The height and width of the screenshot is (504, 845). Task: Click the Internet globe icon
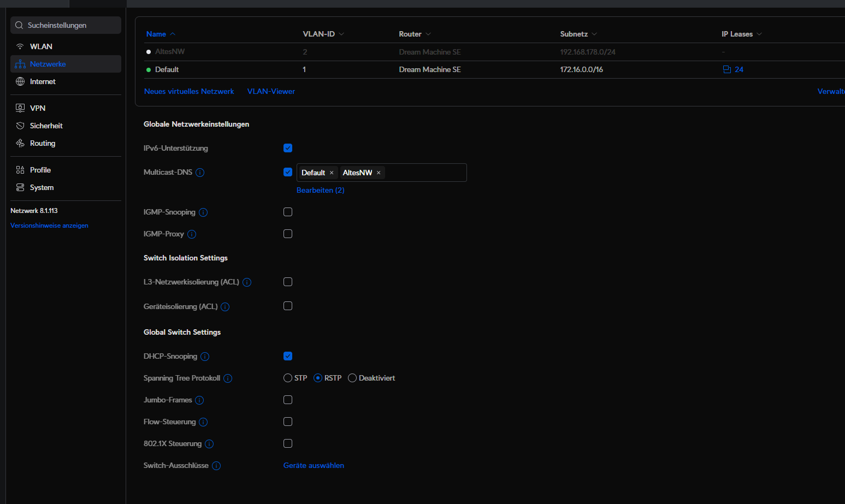pos(20,81)
